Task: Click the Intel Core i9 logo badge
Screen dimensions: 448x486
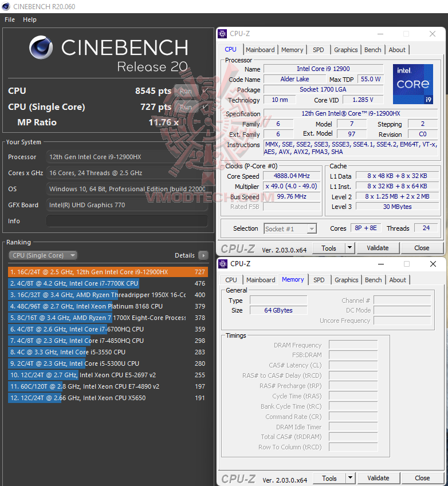Action: click(x=413, y=84)
